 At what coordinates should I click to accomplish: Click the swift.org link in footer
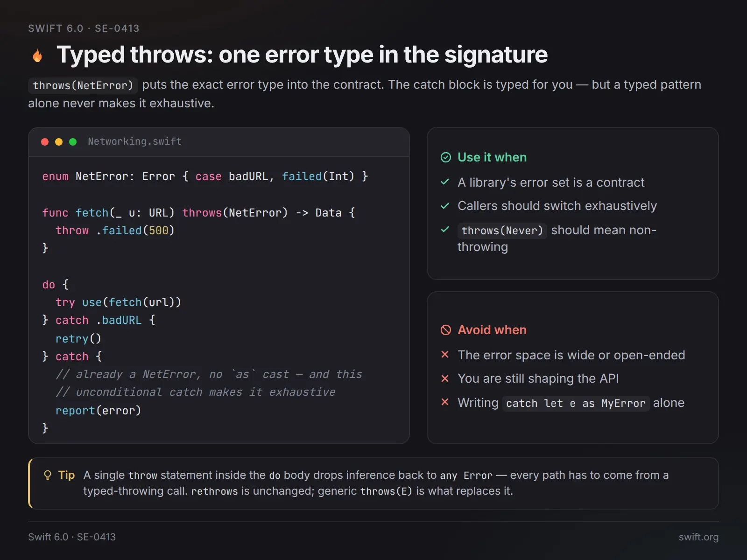pos(698,537)
